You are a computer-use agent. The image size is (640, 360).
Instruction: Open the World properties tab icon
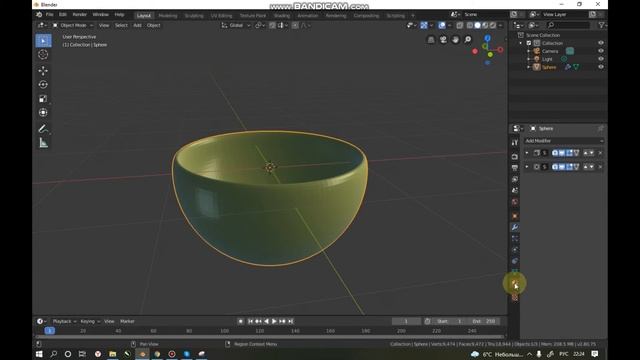click(x=515, y=202)
